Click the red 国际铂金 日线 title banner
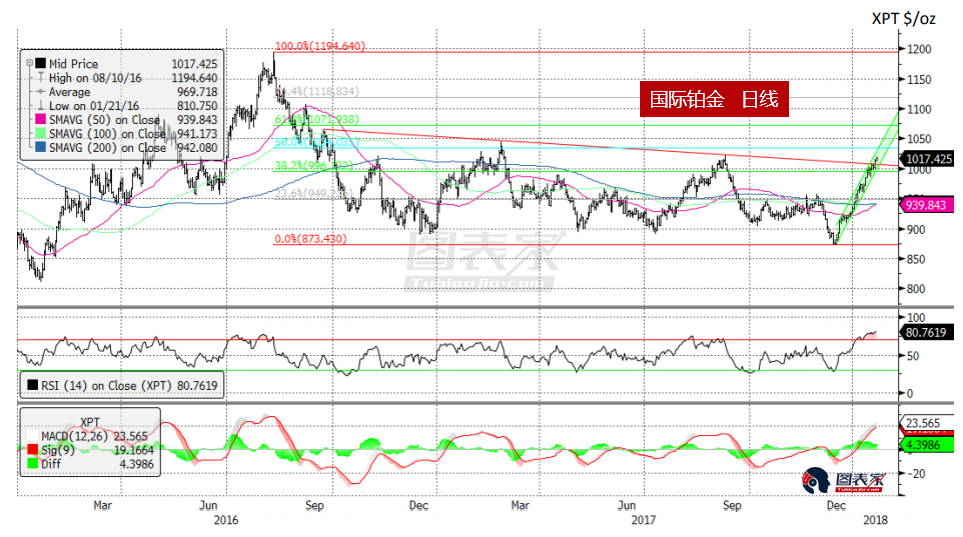This screenshot has height=537, width=963. 709,100
